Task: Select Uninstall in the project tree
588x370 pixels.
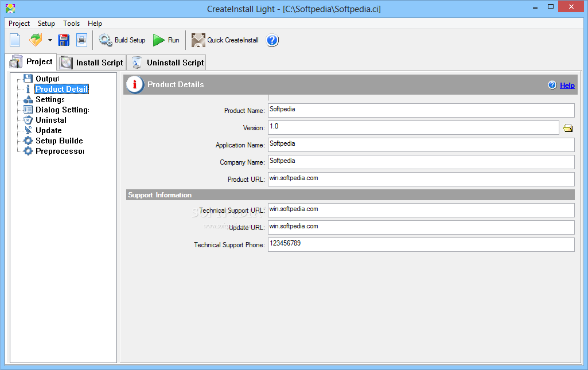Action: coord(51,120)
